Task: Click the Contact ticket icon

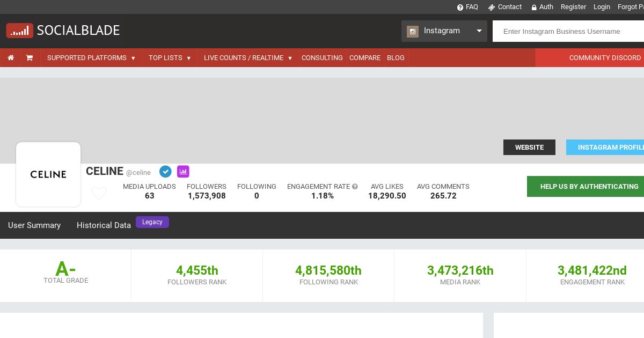Action: click(x=491, y=8)
